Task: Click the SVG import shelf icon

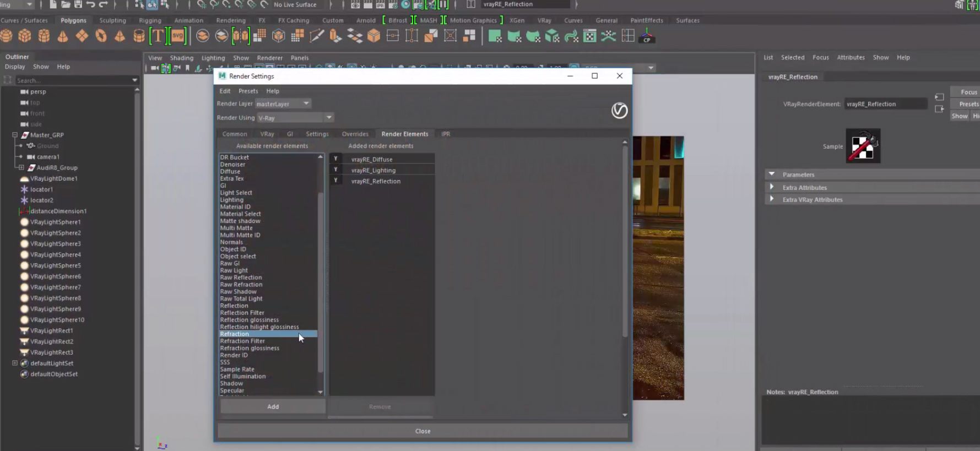Action: [x=178, y=36]
